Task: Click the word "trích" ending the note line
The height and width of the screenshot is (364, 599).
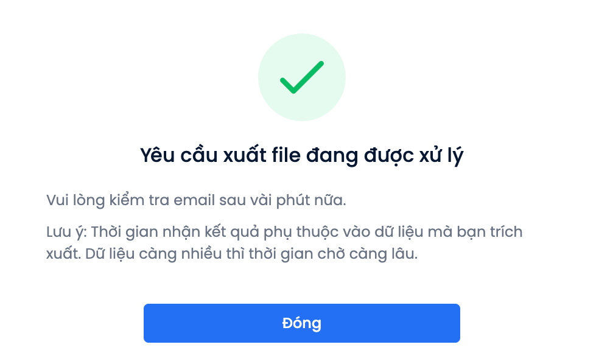Action: coord(505,233)
